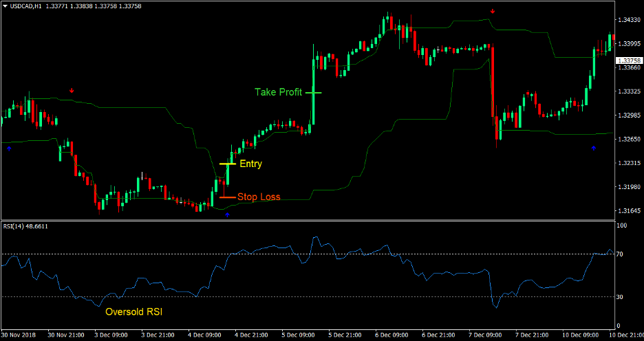The height and width of the screenshot is (341, 644).
Task: Click the blue up arrow near 10 Dec
Action: (x=594, y=148)
